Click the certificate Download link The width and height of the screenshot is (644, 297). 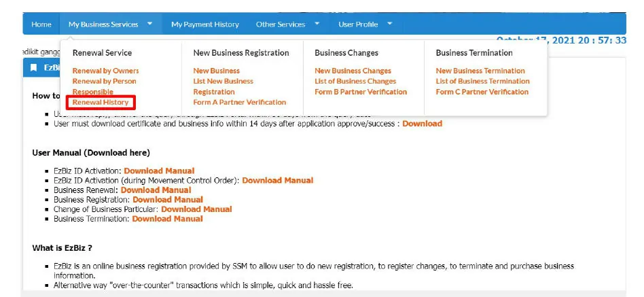pyautogui.click(x=423, y=123)
